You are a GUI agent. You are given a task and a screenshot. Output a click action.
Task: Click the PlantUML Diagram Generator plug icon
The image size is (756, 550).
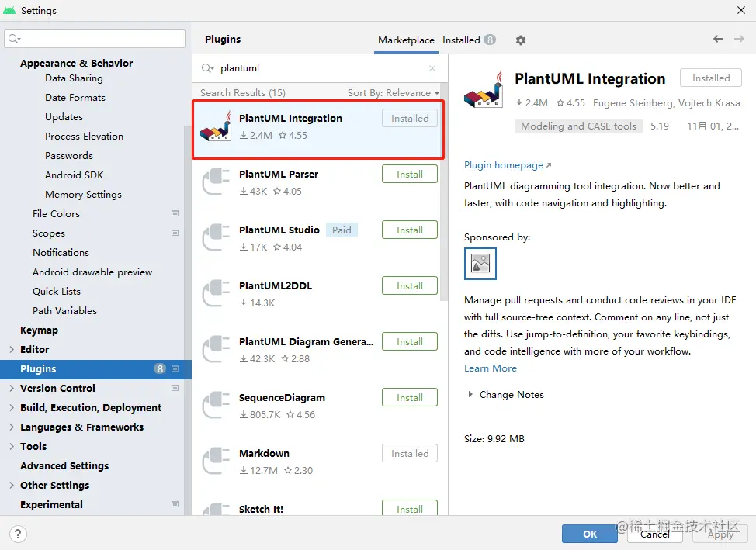(x=216, y=349)
